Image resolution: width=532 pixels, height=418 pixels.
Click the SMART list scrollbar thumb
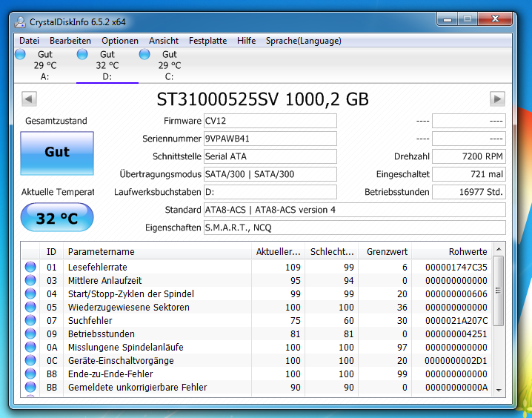tap(499, 291)
